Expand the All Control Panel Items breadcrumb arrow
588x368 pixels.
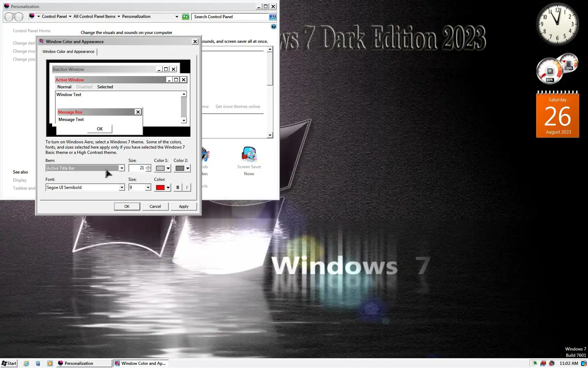tap(119, 16)
